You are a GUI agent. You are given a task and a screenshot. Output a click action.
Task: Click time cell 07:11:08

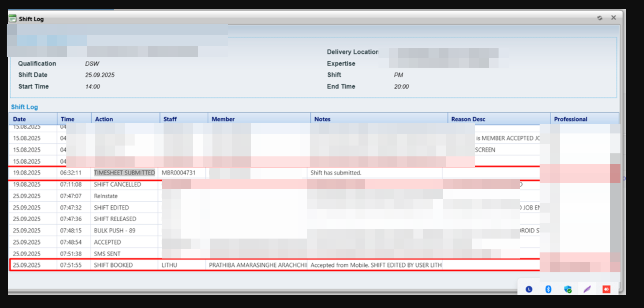click(71, 184)
